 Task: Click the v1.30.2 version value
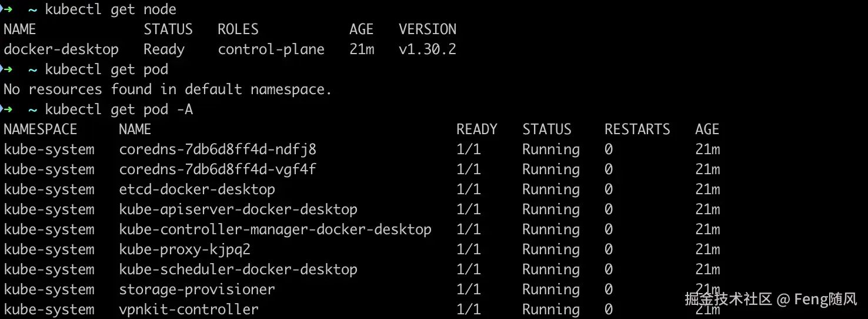point(428,49)
